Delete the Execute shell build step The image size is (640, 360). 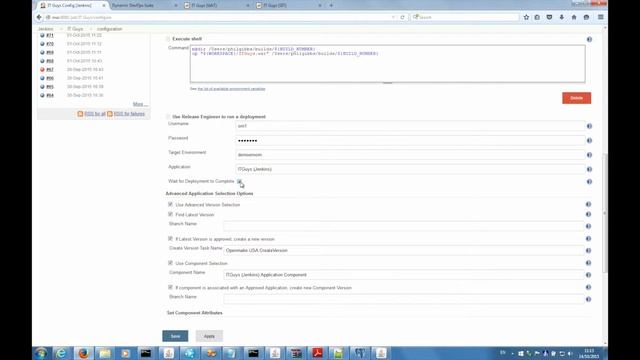point(576,98)
